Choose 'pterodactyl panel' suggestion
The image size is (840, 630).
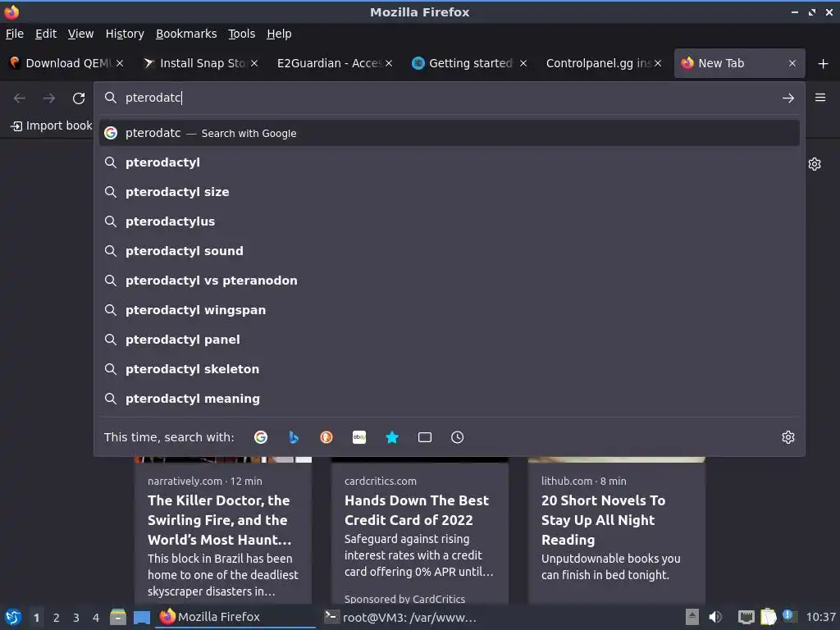[x=450, y=339]
